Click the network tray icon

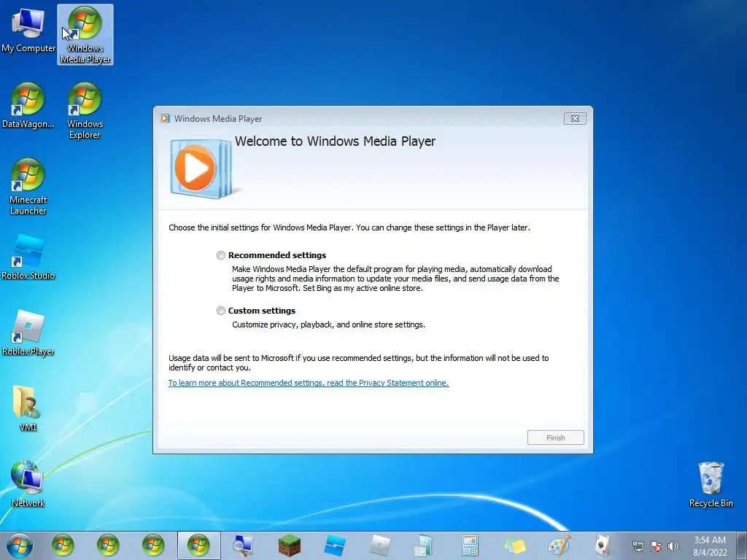pyautogui.click(x=638, y=546)
